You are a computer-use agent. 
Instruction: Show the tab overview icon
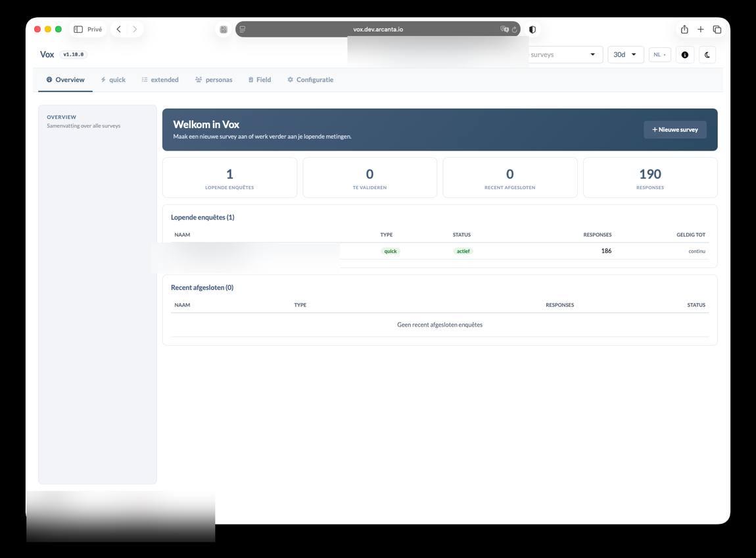(717, 30)
